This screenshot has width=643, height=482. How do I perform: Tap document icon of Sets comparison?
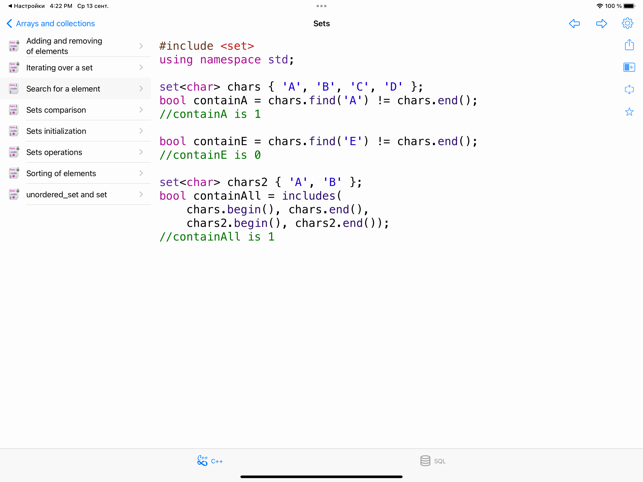[x=14, y=110]
